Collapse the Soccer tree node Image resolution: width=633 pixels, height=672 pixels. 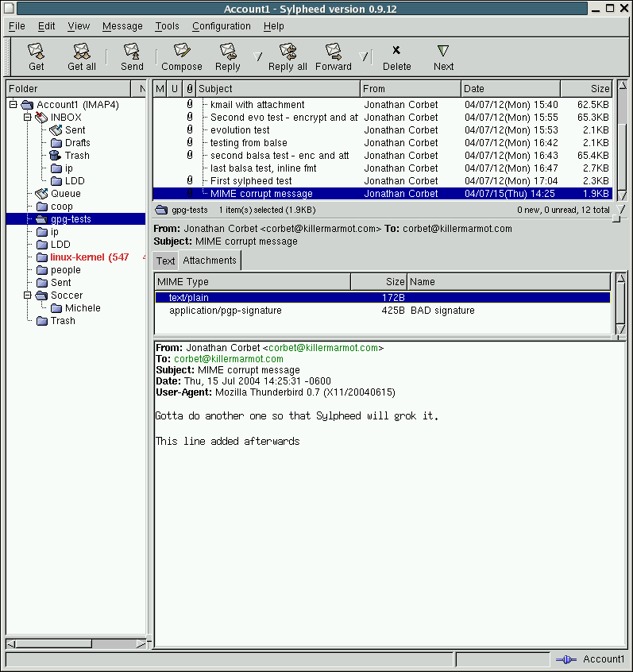pos(28,295)
